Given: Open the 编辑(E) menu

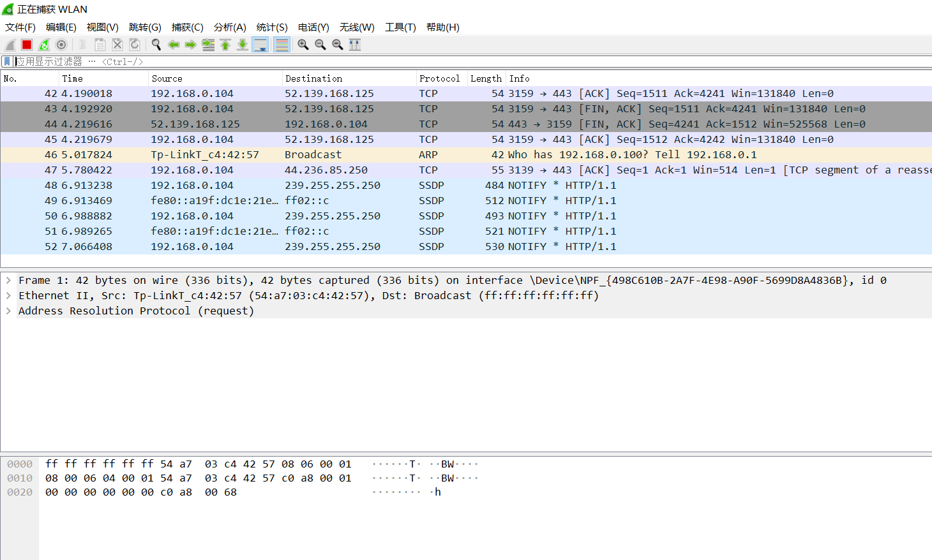Looking at the screenshot, I should [61, 27].
